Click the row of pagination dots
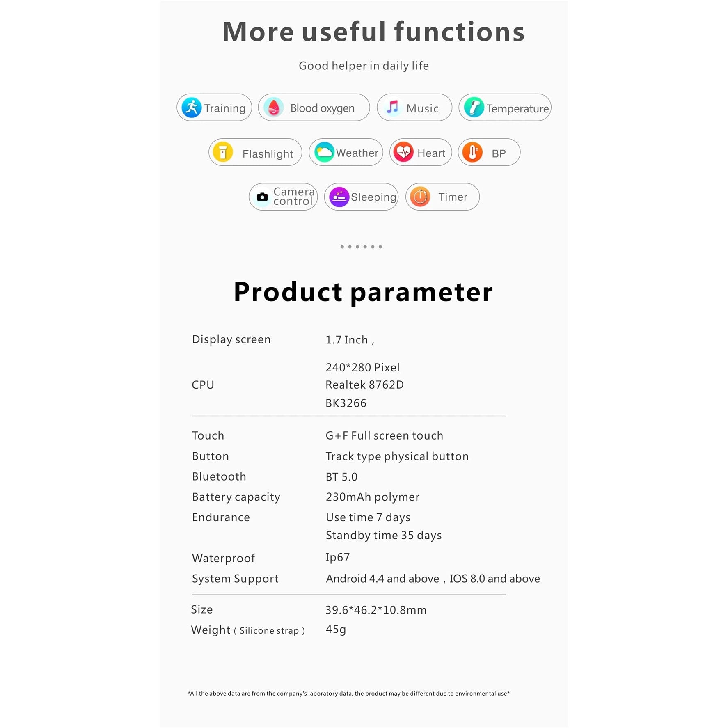 pyautogui.click(x=361, y=247)
